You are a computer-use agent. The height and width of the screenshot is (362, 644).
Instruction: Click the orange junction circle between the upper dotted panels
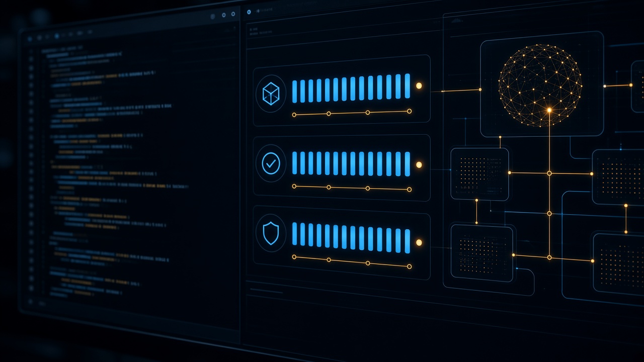click(x=549, y=173)
